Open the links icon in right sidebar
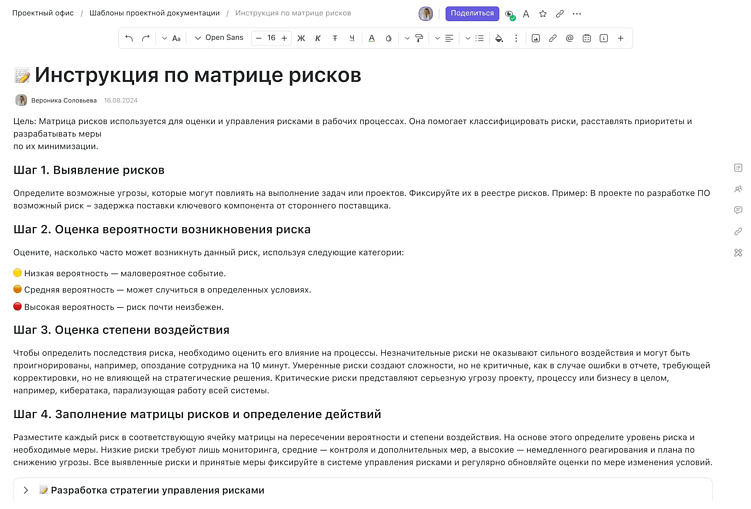Viewport: 751px width, 509px height. [738, 232]
